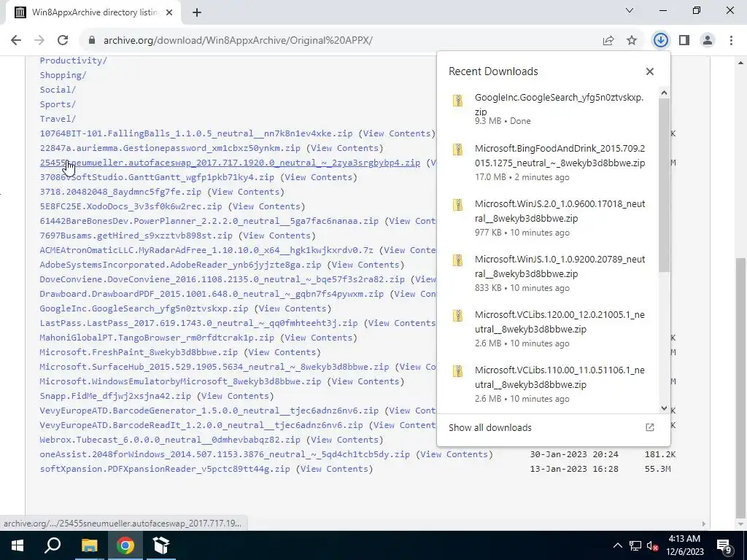The width and height of the screenshot is (747, 560).
Task: Open Windows taskbar search
Action: point(53,545)
